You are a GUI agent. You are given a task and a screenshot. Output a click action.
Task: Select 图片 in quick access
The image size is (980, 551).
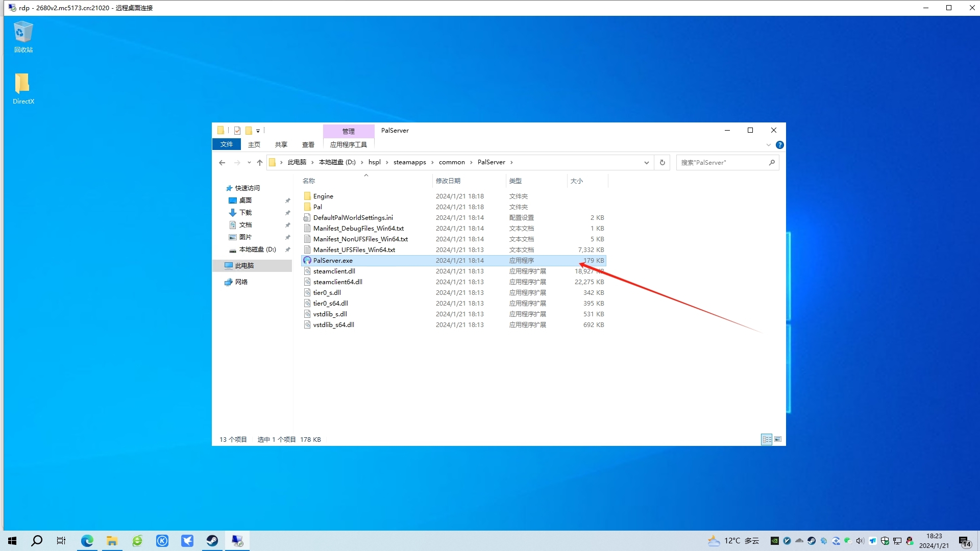coord(246,237)
